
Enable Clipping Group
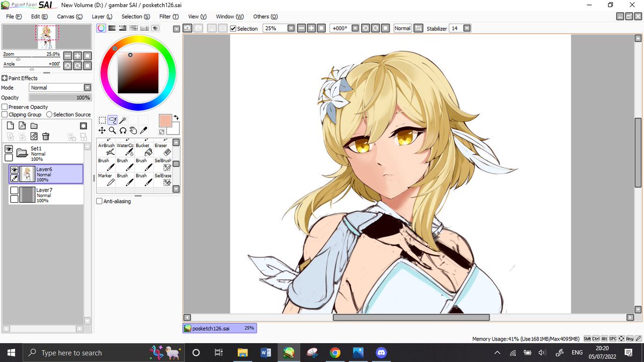tap(5, 114)
